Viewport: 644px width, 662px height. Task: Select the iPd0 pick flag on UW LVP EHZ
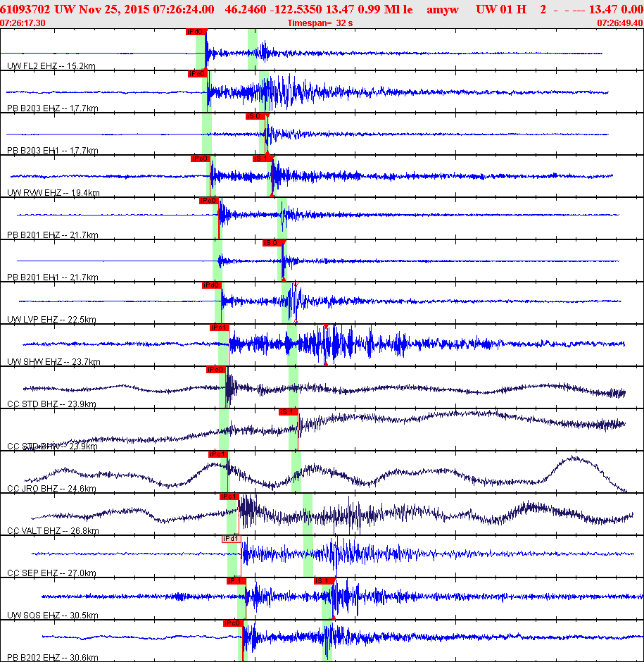pos(212,285)
